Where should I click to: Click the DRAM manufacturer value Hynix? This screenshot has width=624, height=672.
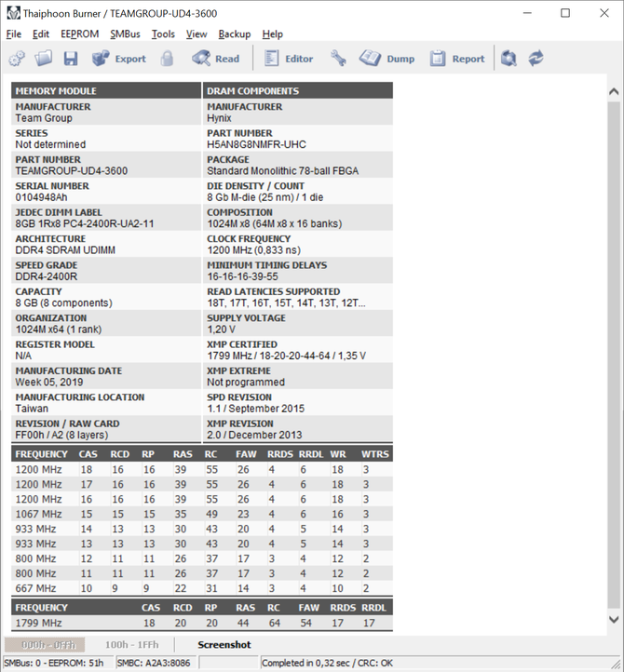[219, 118]
